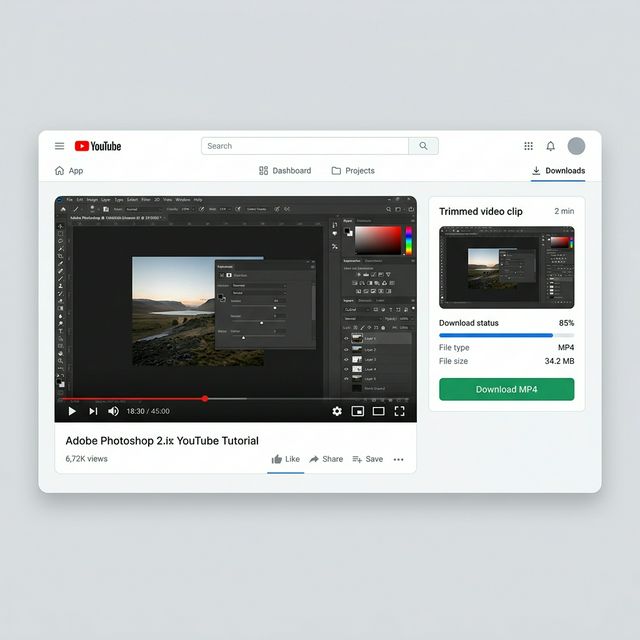Switch to miniplayer mode

[358, 411]
